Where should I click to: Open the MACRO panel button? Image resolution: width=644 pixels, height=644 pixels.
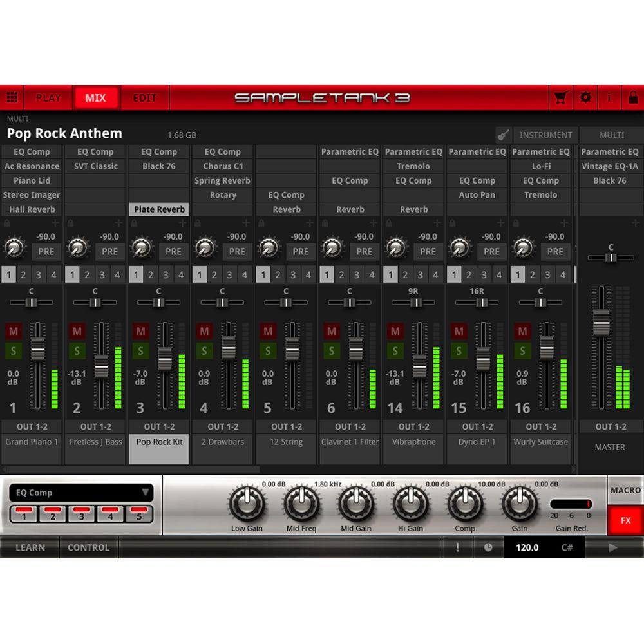click(x=624, y=490)
